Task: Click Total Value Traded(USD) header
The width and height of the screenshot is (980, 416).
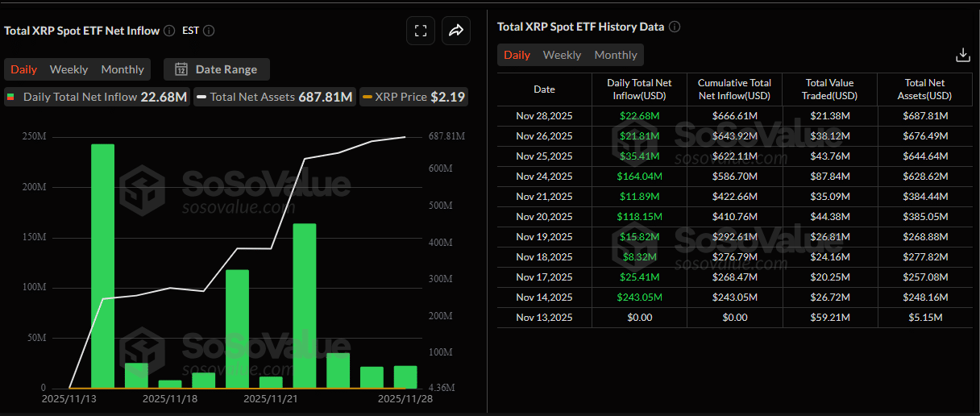Action: click(829, 89)
